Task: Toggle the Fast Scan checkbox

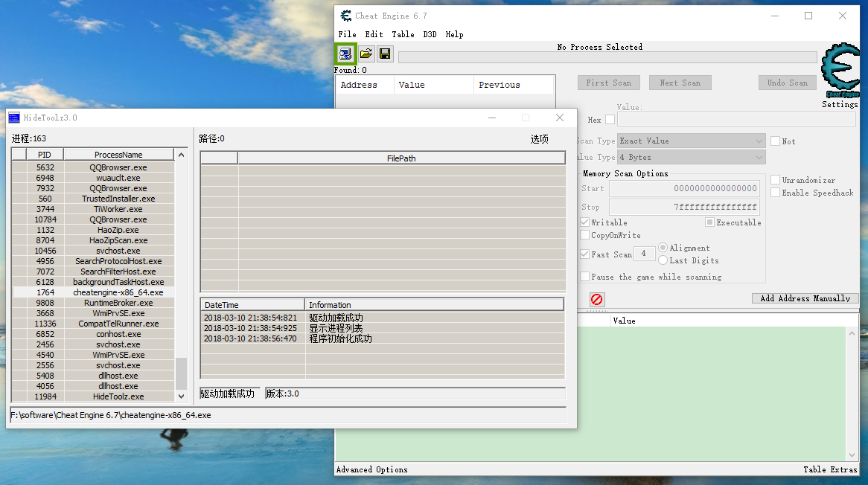Action: (584, 254)
